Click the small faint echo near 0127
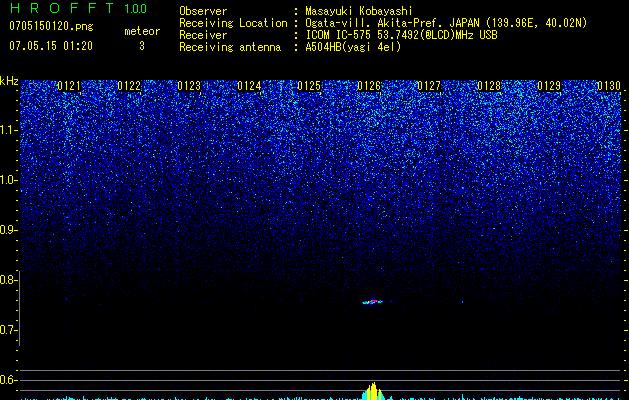 463,302
